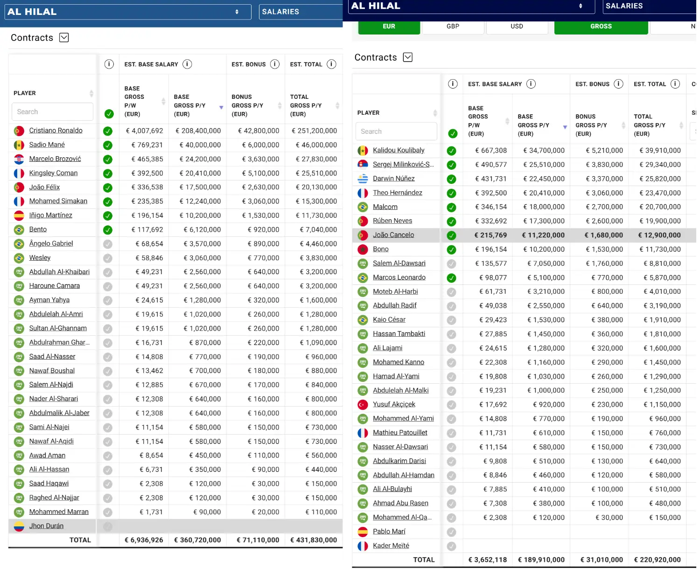Click the Senegal flag icon beside Kalidou Koulibaly

(363, 151)
